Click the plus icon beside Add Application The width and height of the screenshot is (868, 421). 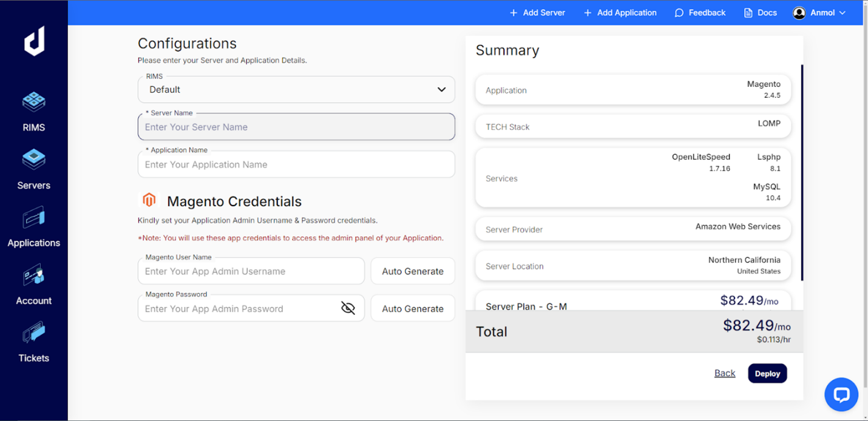point(588,13)
